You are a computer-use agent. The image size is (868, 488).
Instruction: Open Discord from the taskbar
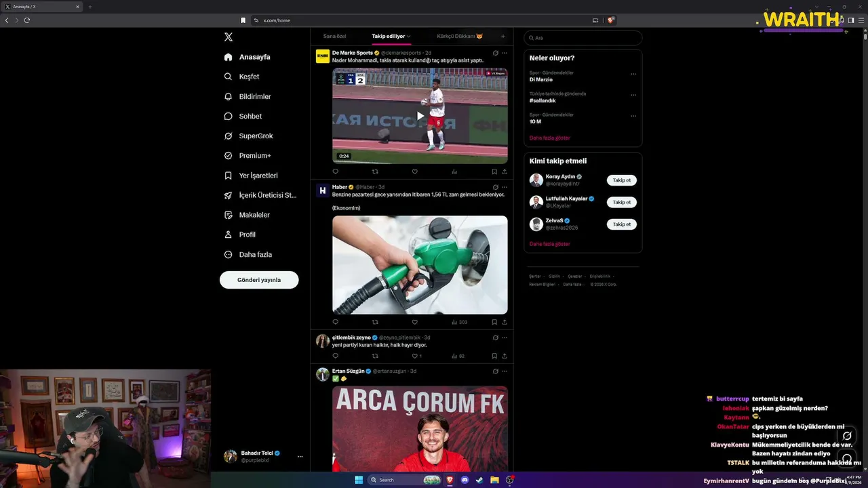pos(465,480)
